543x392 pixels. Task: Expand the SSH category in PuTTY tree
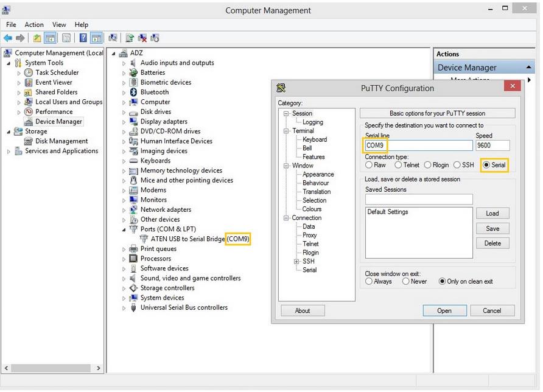point(296,262)
